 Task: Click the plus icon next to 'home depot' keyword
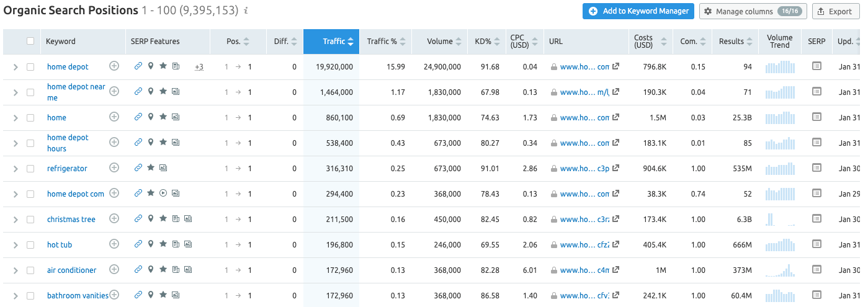pyautogui.click(x=114, y=66)
